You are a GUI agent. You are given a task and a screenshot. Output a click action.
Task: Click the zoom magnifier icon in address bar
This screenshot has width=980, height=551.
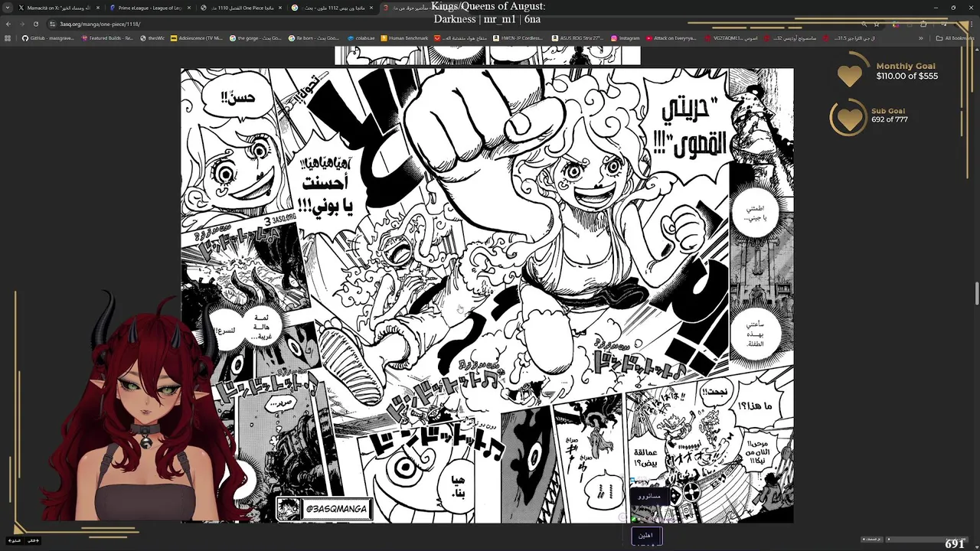(863, 24)
